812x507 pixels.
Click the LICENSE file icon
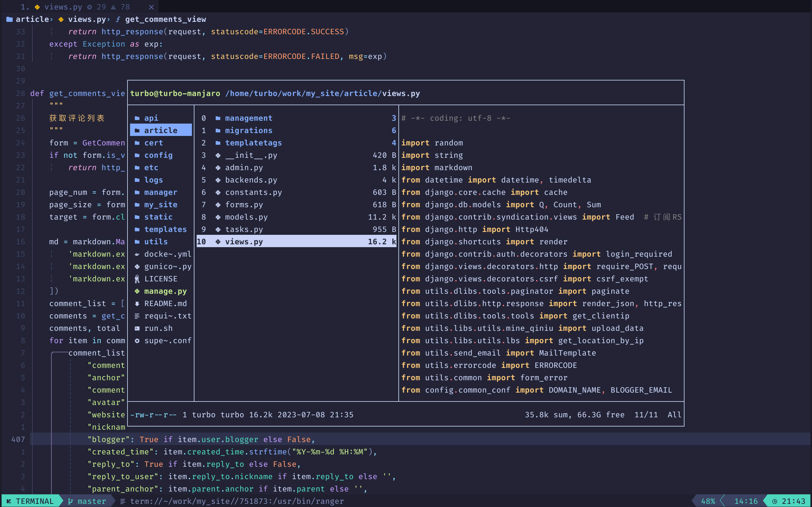[x=137, y=279]
